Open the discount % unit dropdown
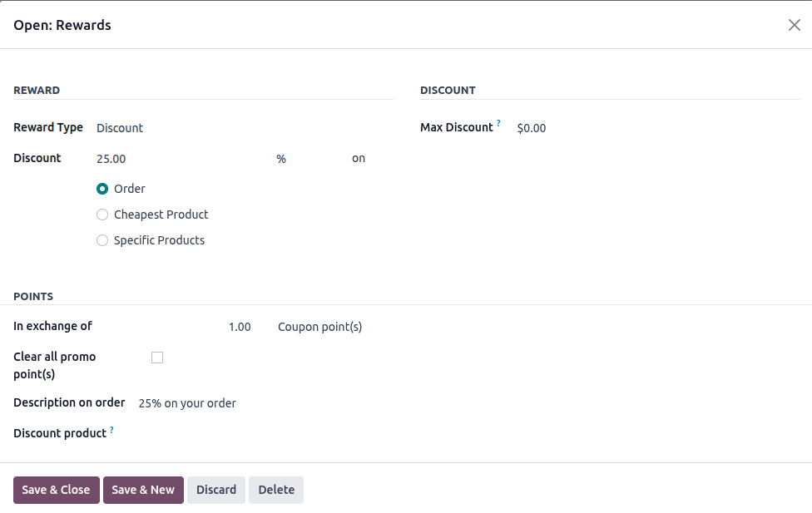The width and height of the screenshot is (812, 513). coord(308,159)
